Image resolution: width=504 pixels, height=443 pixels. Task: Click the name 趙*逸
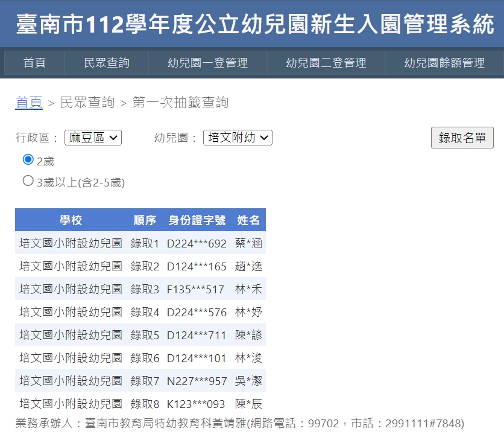248,266
